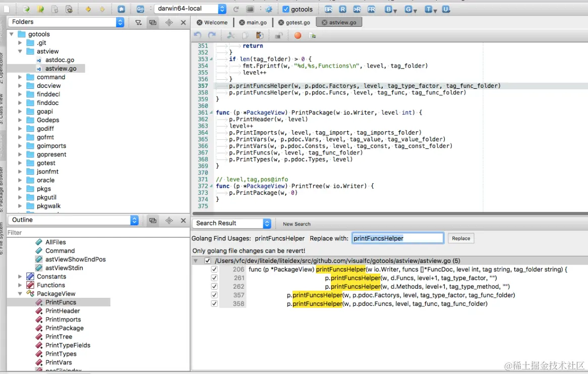This screenshot has width=588, height=374.
Task: Click the Replace with input field
Action: pos(398,238)
